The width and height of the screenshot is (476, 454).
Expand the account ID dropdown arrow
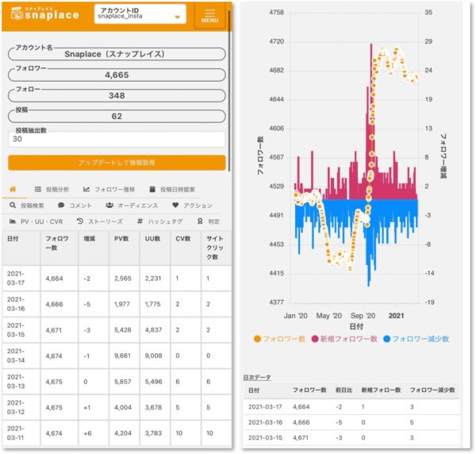[x=178, y=17]
